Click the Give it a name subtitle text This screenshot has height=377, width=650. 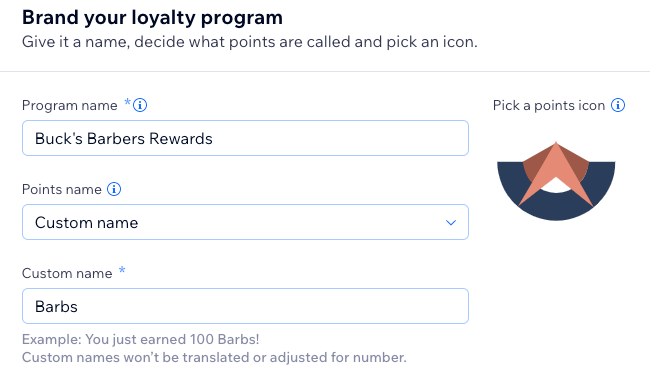tap(250, 42)
